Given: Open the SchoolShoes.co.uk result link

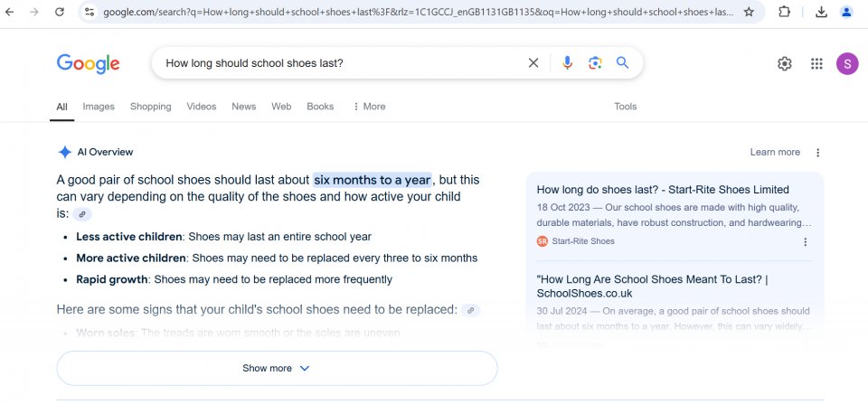Looking at the screenshot, I should click(x=652, y=287).
